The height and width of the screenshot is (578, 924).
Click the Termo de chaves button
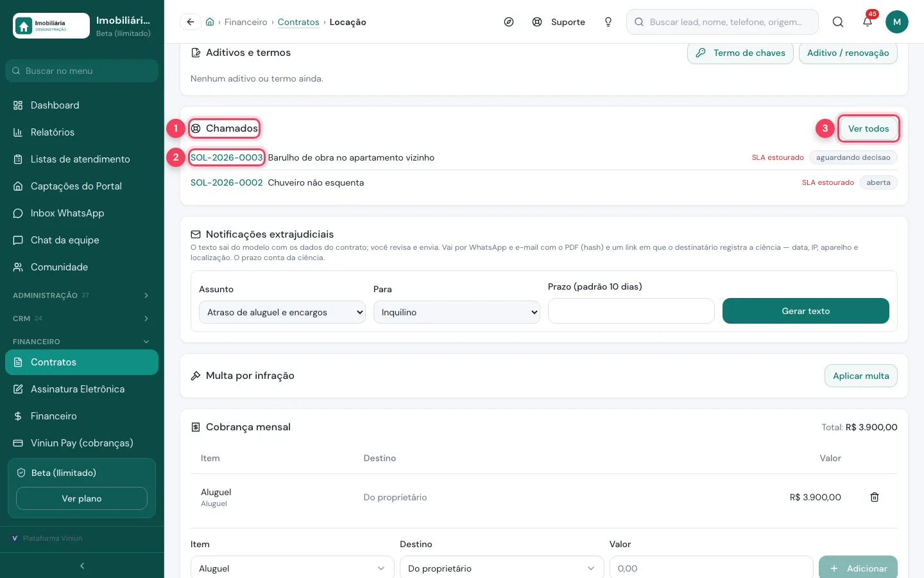point(740,53)
